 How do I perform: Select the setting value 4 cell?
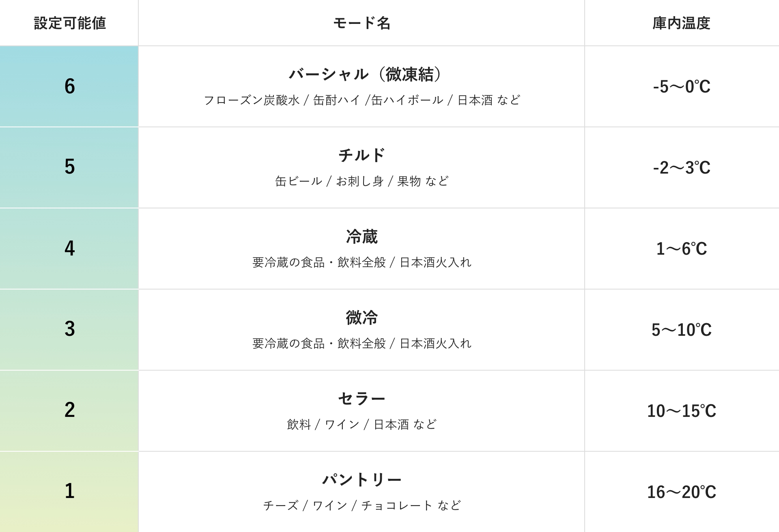pos(69,248)
